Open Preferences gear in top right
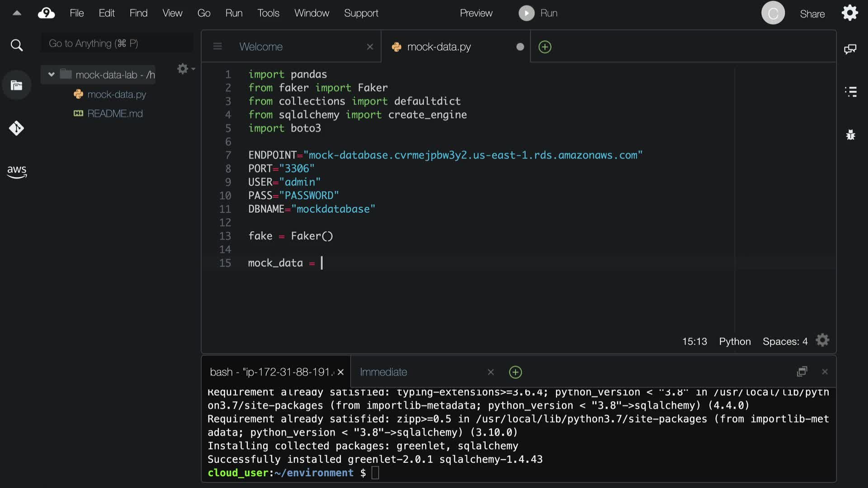The width and height of the screenshot is (868, 488). 849,13
